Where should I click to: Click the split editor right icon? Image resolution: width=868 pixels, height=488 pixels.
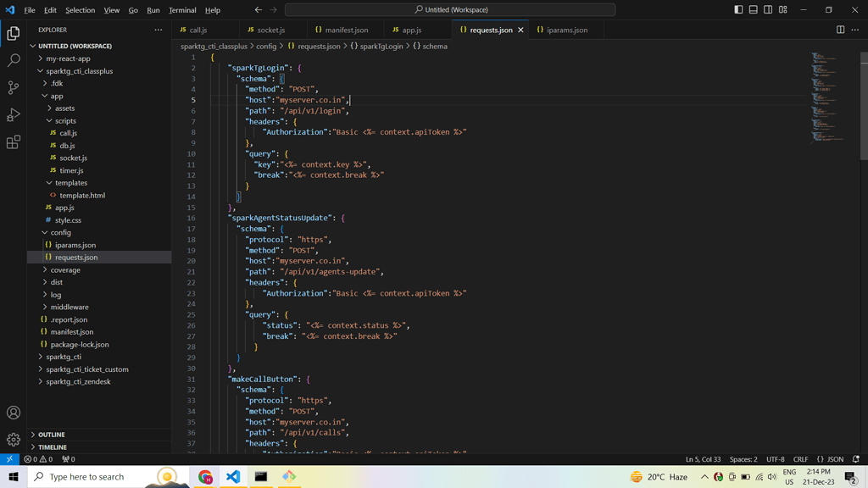(x=840, y=30)
